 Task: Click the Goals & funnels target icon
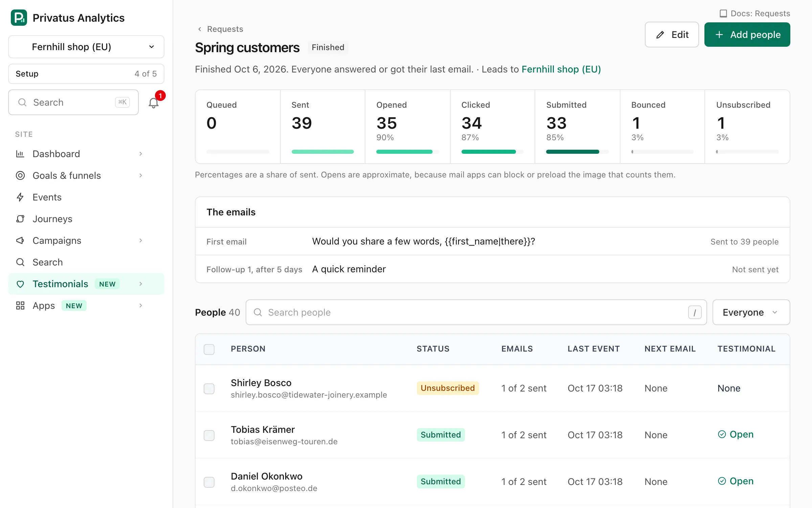[x=20, y=175]
